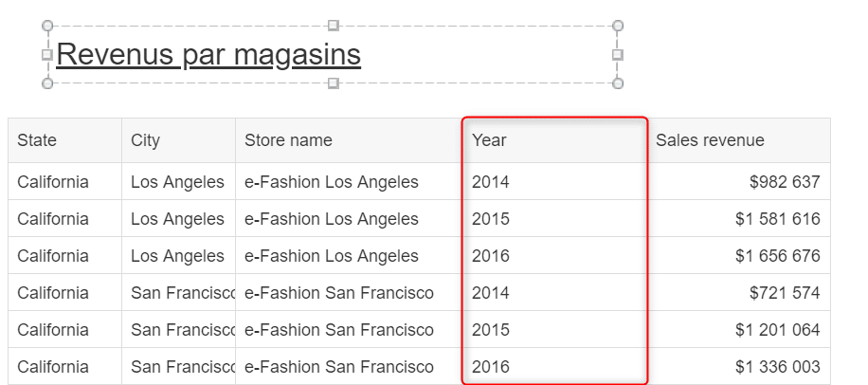868x385 pixels.
Task: Click the $1 581 616 sales revenue cell
Action: click(777, 219)
